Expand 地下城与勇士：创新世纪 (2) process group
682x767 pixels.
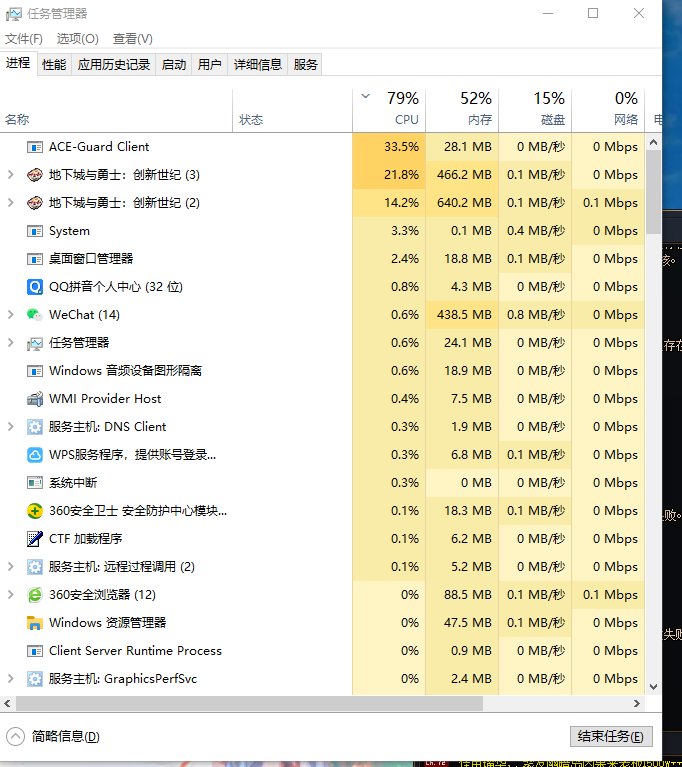click(x=11, y=203)
